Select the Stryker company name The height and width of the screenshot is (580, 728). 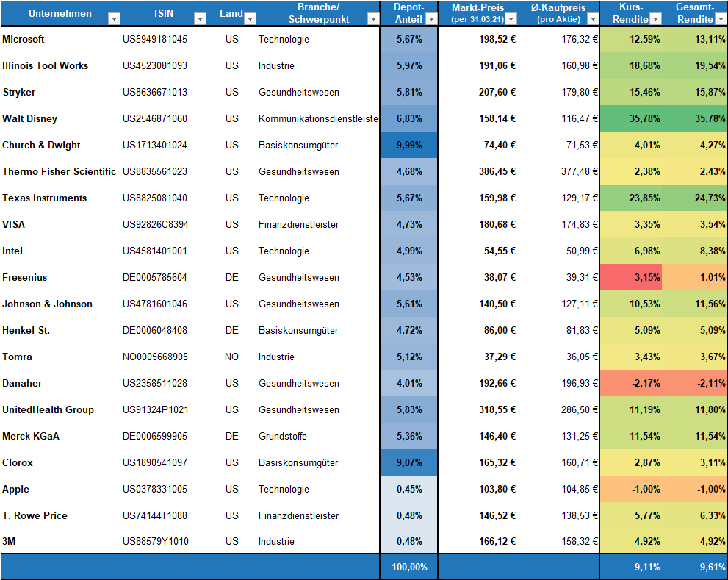pyautogui.click(x=19, y=92)
